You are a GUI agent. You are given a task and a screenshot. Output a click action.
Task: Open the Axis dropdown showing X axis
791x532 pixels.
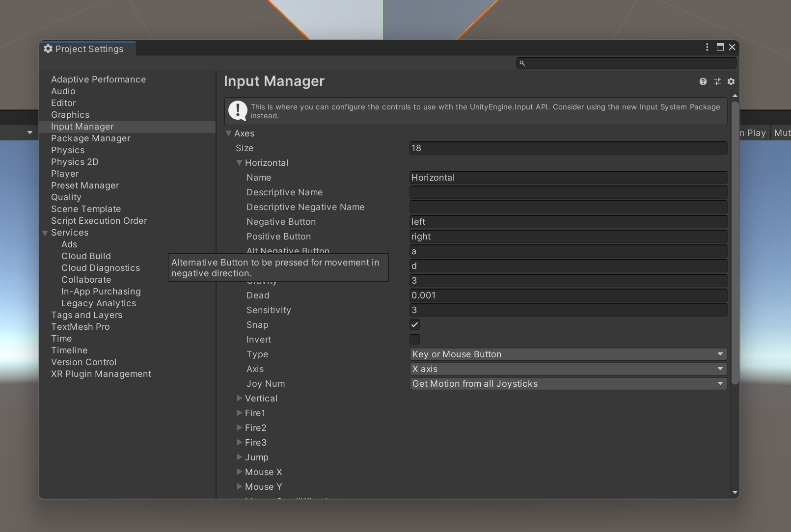[569, 369]
